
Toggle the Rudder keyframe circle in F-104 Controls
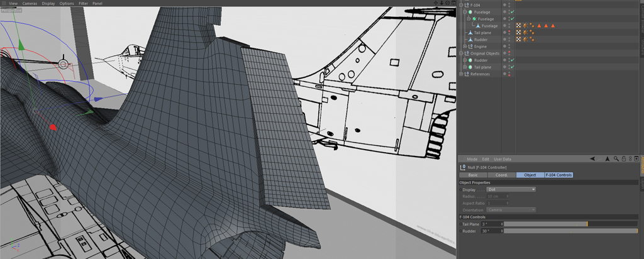460,231
